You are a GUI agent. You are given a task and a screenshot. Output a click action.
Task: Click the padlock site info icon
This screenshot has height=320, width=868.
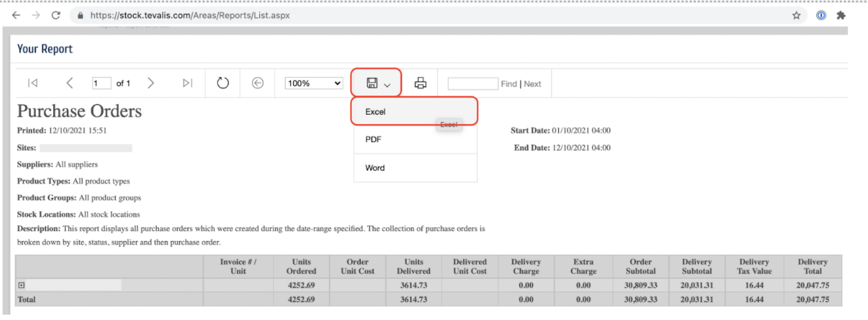click(80, 15)
